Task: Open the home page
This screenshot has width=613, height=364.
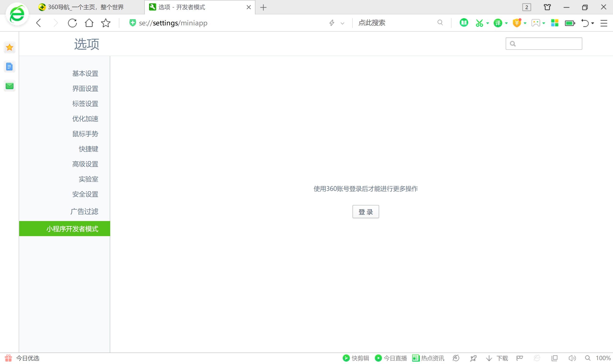Action: [x=89, y=23]
